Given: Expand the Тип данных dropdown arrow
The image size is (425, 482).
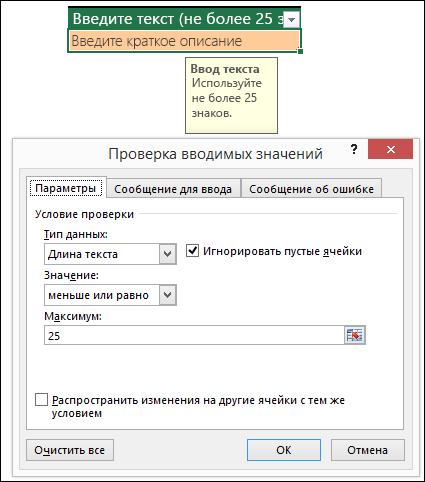Looking at the screenshot, I should (x=167, y=254).
